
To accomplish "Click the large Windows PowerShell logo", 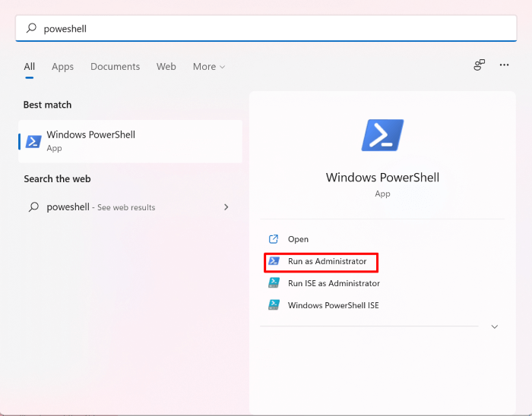I will click(x=382, y=135).
